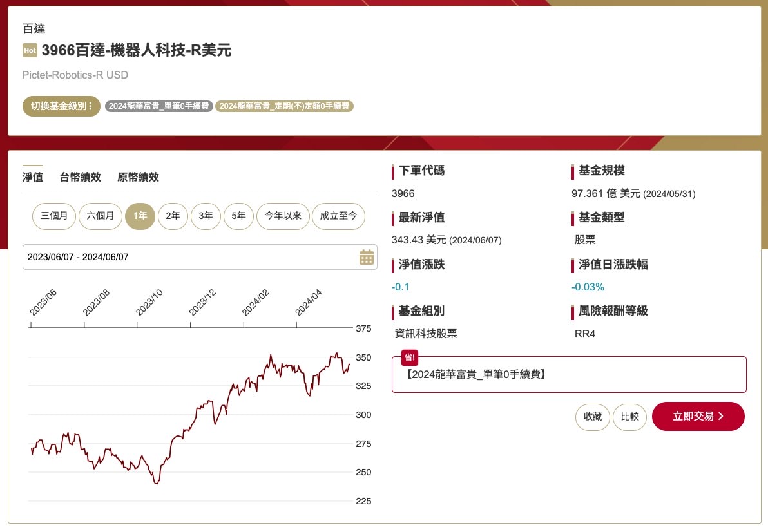Click the daily change value -0.03%
The image size is (768, 532).
(588, 287)
